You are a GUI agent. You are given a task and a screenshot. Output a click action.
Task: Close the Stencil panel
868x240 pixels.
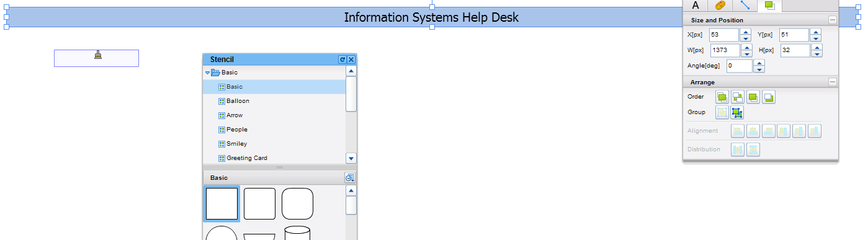[351, 60]
